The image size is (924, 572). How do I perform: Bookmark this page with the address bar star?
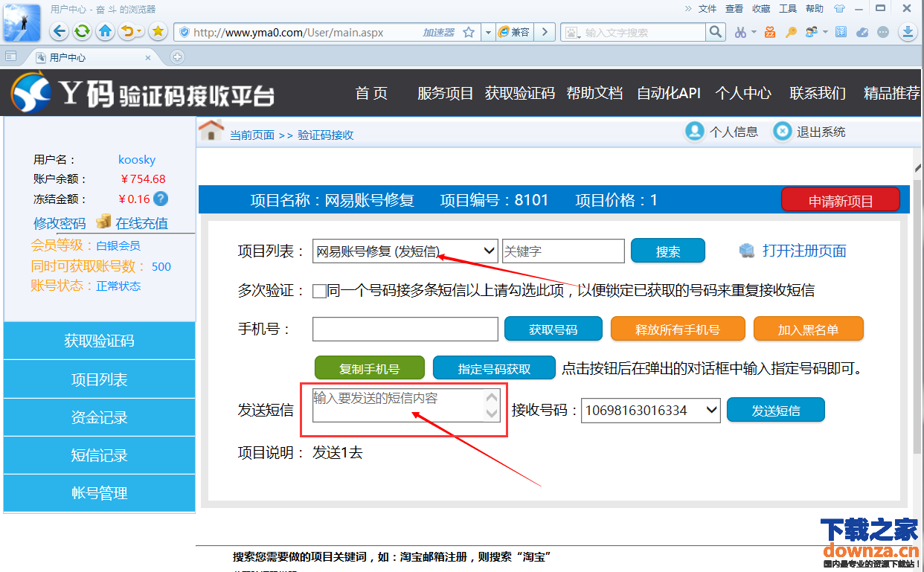pos(469,33)
